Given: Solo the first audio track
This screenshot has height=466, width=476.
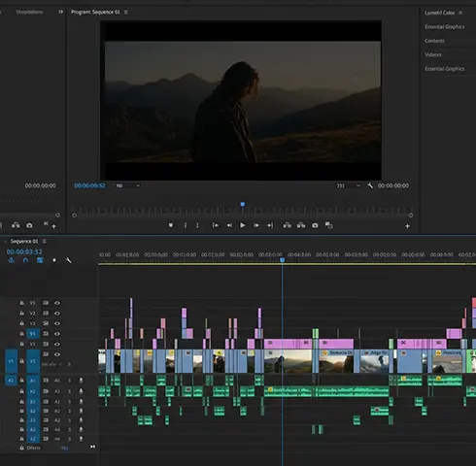Looking at the screenshot, I should click(x=69, y=381).
